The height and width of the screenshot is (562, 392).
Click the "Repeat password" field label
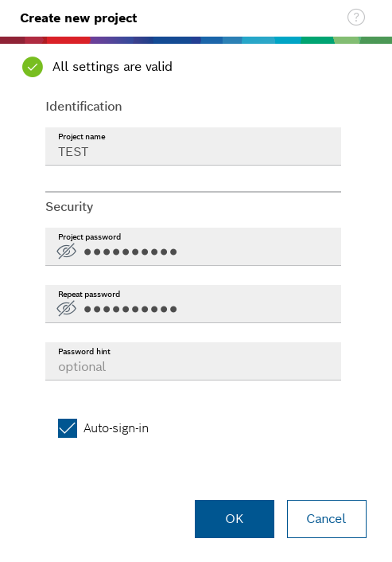pyautogui.click(x=89, y=295)
